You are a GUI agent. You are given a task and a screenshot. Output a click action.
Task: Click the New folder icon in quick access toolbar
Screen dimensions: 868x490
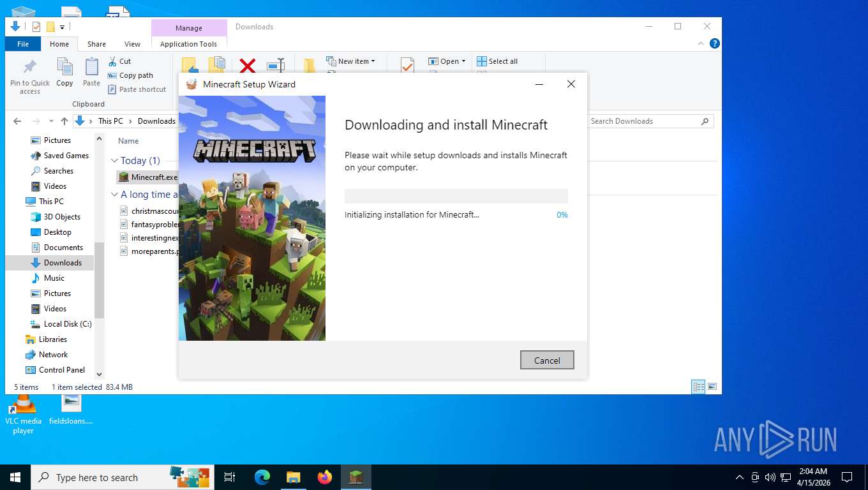click(x=50, y=27)
